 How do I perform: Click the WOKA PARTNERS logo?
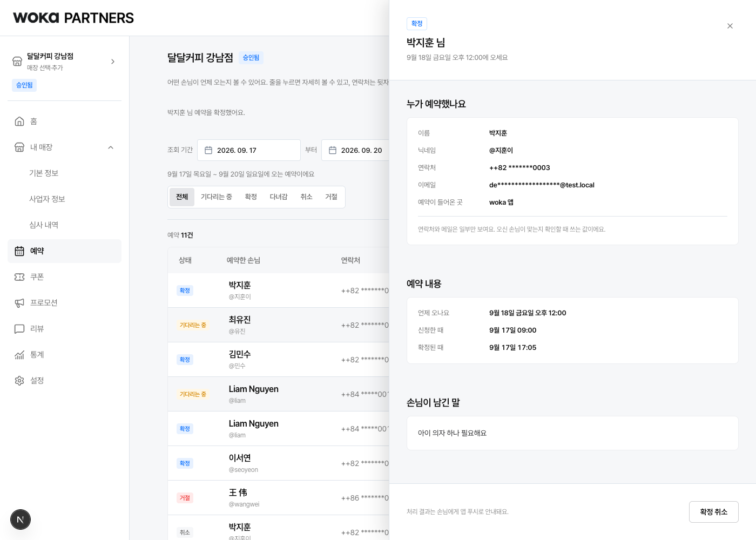[73, 18]
